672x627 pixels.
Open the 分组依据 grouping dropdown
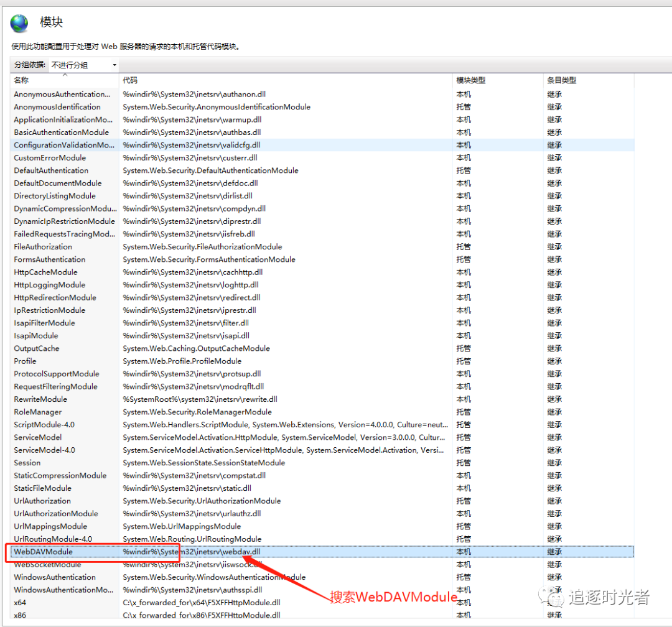click(x=84, y=65)
